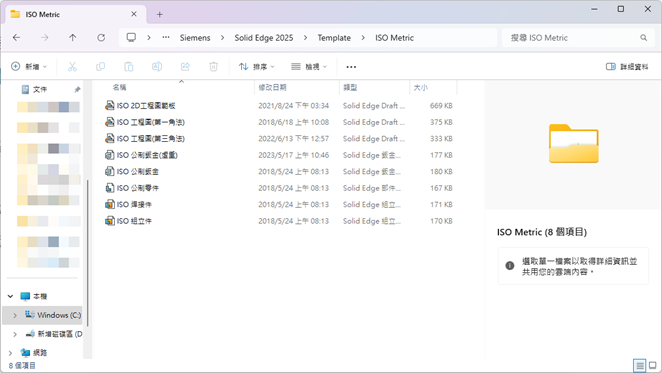
Task: Toggle the 詳細資料 details pane
Action: pos(627,66)
